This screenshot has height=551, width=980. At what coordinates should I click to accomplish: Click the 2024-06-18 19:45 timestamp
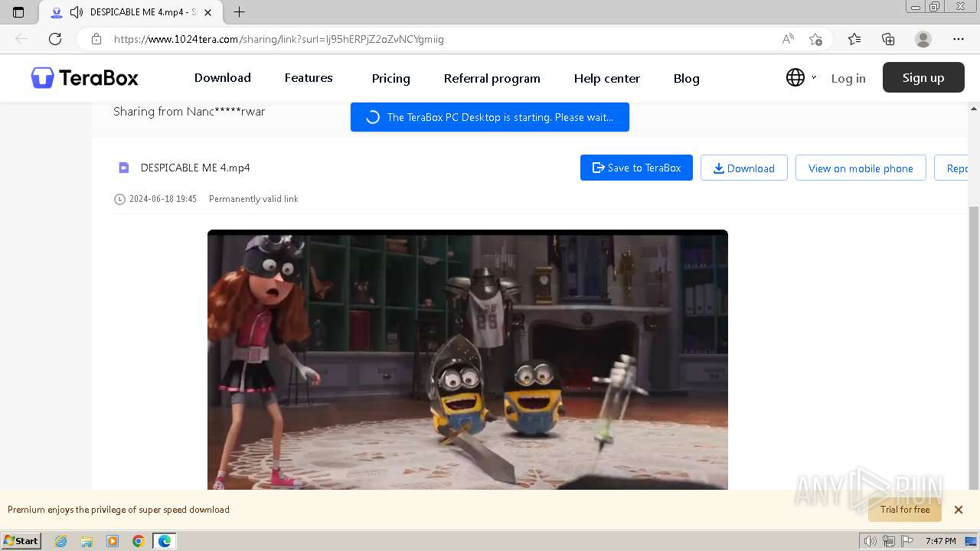coord(162,199)
